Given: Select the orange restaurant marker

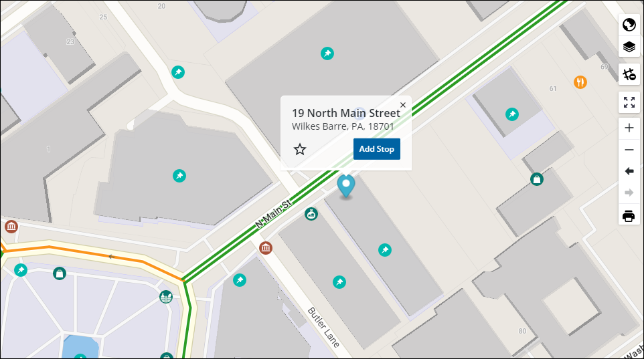Looking at the screenshot, I should tap(580, 82).
